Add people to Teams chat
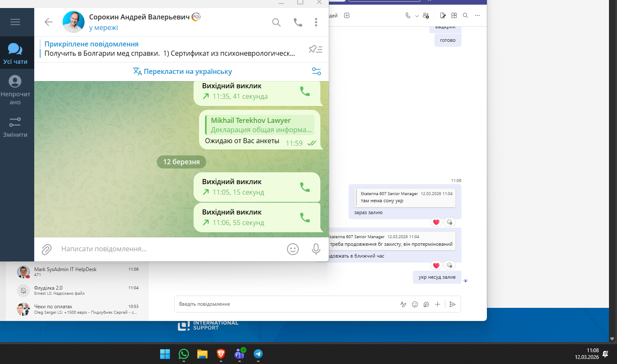Screen dimensions: 617x364 click(x=426, y=16)
